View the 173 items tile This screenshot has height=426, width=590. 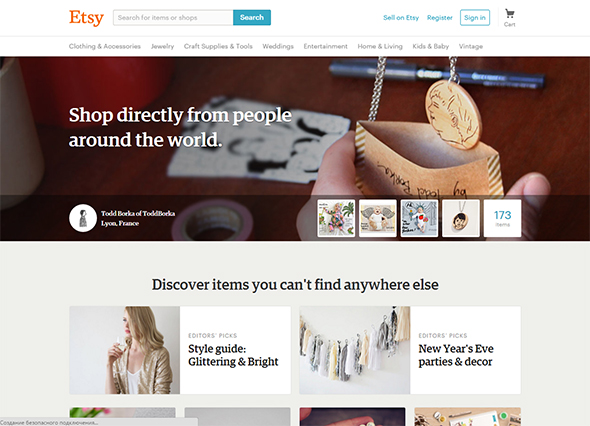coord(502,218)
